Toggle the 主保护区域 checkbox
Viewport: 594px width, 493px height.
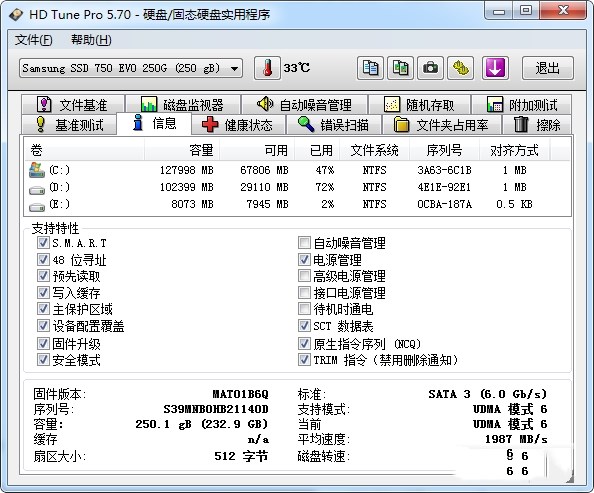click(43, 309)
